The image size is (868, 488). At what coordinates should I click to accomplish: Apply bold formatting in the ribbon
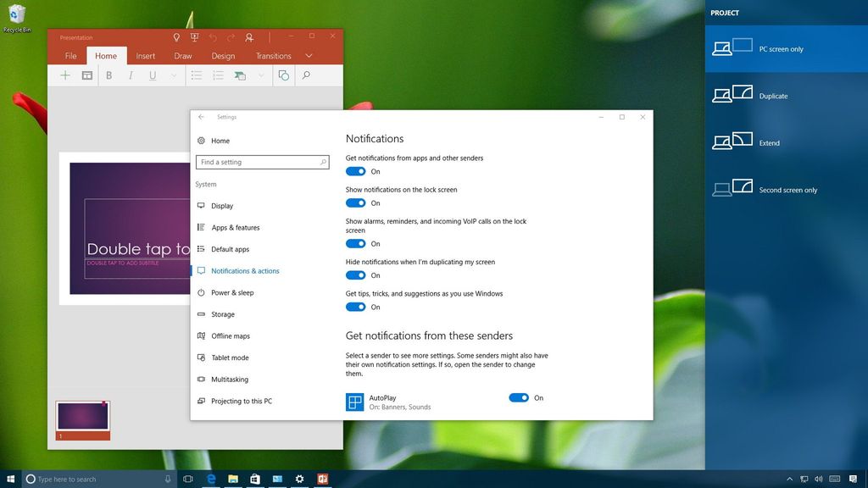108,75
